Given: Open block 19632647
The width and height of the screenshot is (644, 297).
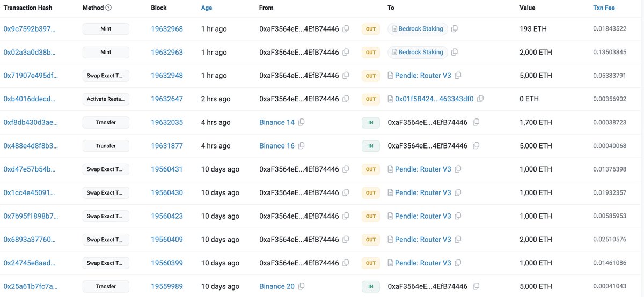Looking at the screenshot, I should click(x=167, y=99).
